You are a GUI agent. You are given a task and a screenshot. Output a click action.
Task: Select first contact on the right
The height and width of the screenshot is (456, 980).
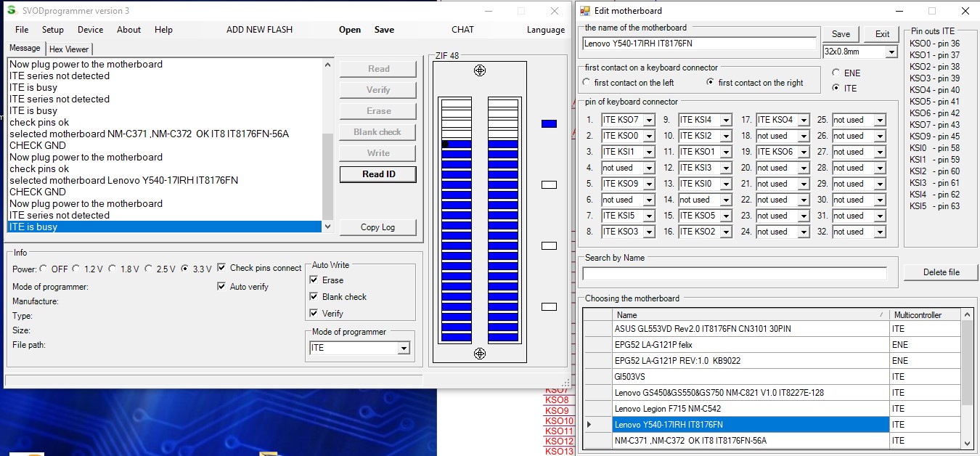coord(711,83)
